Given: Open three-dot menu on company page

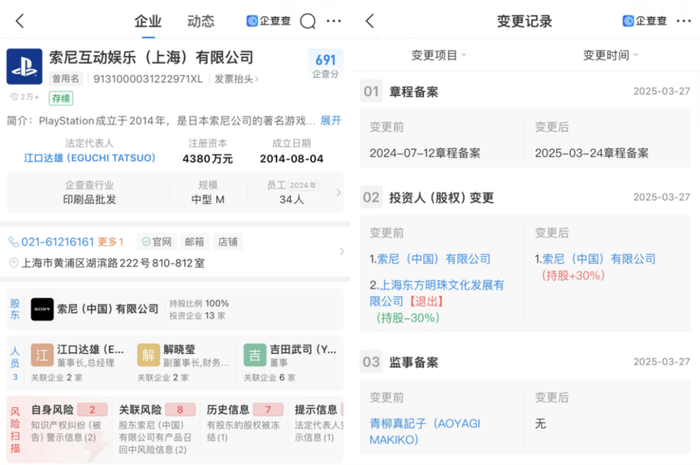Looking at the screenshot, I should [x=334, y=21].
